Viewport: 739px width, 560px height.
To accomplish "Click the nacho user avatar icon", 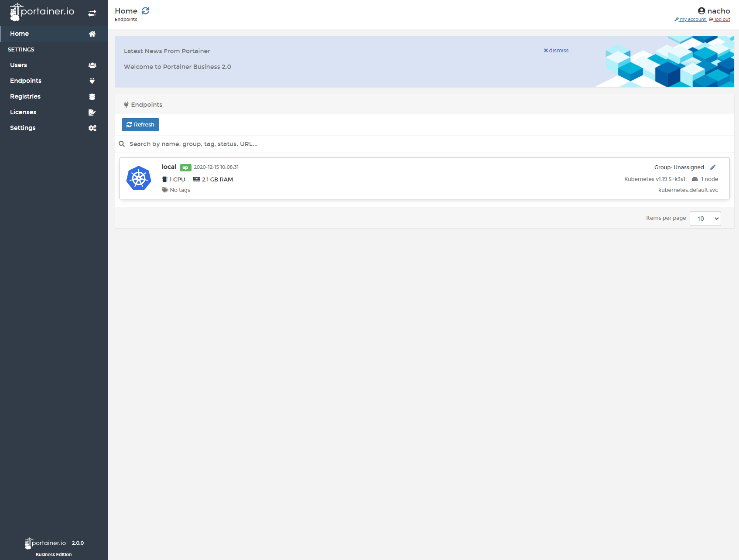I will 701,11.
